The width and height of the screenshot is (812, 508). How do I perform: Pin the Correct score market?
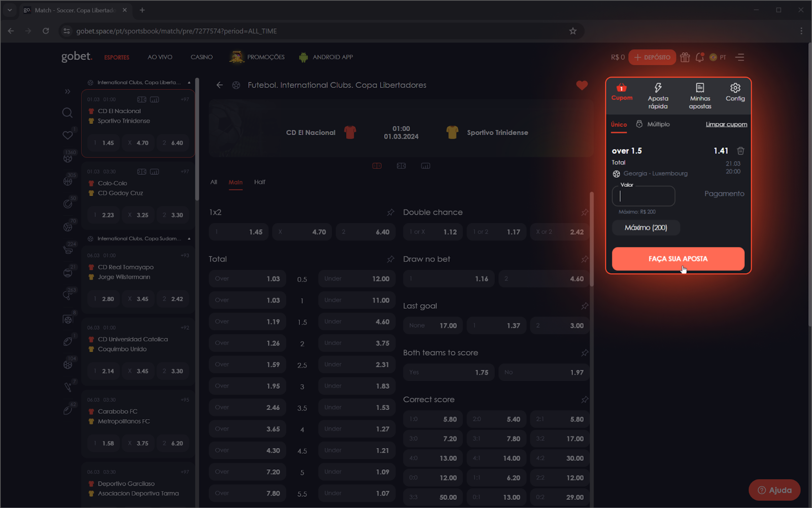[585, 400]
